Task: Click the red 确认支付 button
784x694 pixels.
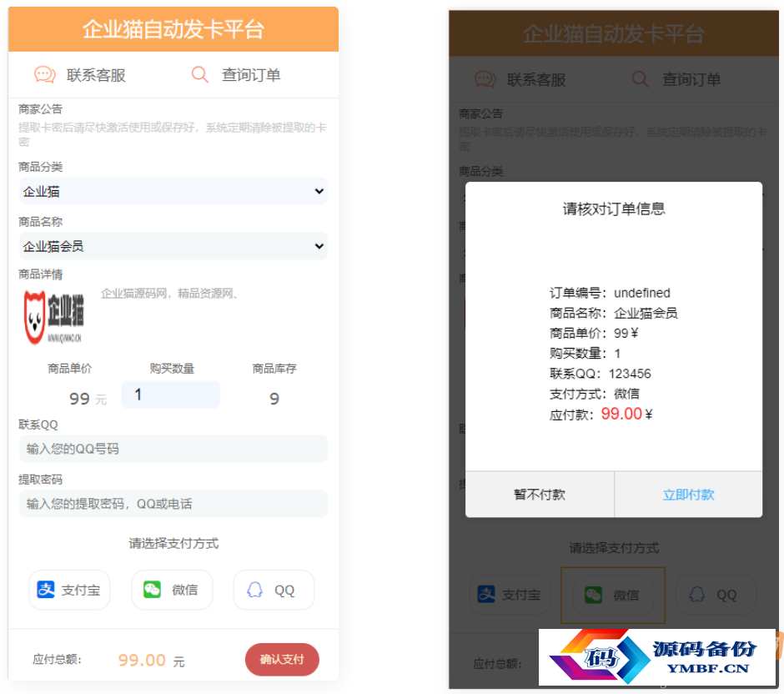Action: pos(282,659)
